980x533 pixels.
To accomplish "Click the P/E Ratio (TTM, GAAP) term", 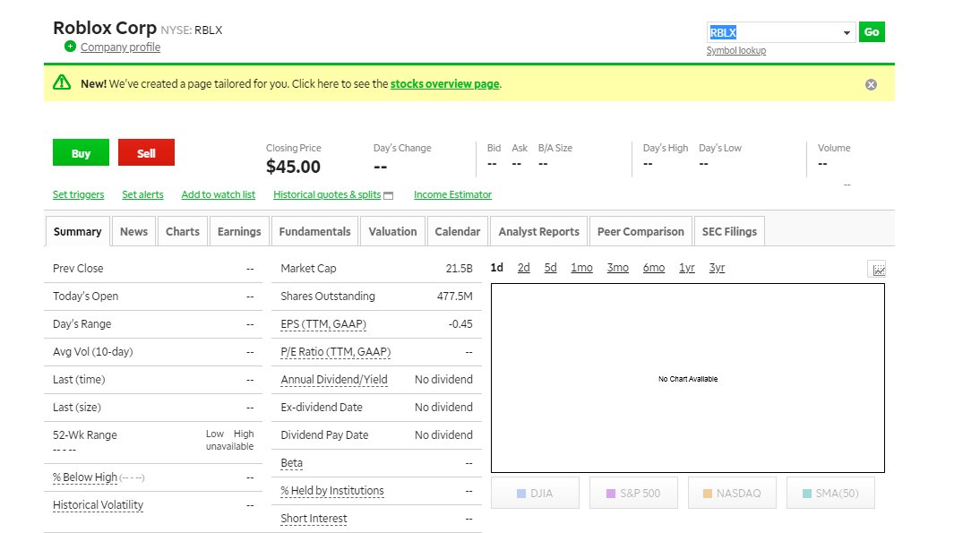I will [336, 352].
